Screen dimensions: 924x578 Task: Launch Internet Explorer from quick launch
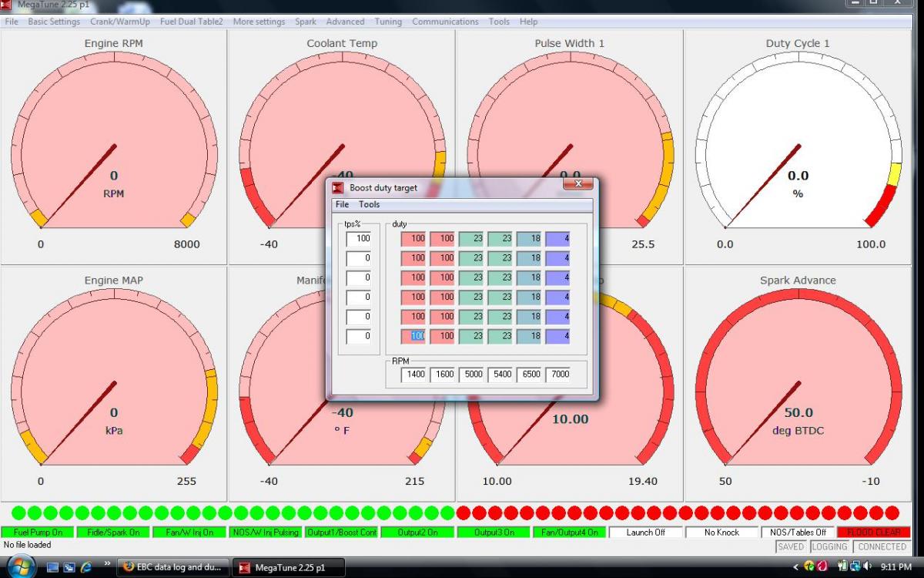86,567
